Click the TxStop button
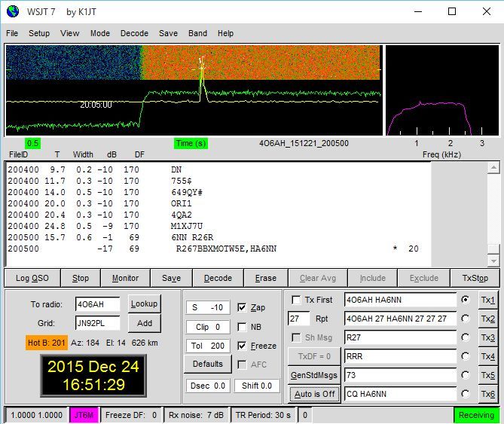Image resolution: width=504 pixels, height=424 pixels. click(475, 278)
